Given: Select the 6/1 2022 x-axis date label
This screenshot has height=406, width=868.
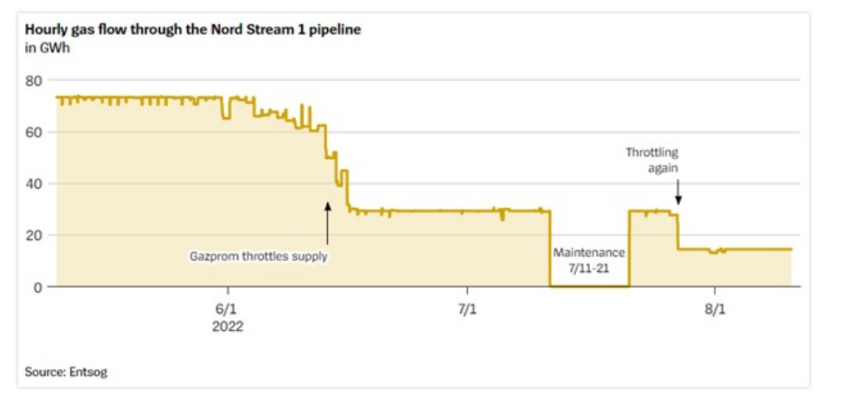Looking at the screenshot, I should click(226, 318).
